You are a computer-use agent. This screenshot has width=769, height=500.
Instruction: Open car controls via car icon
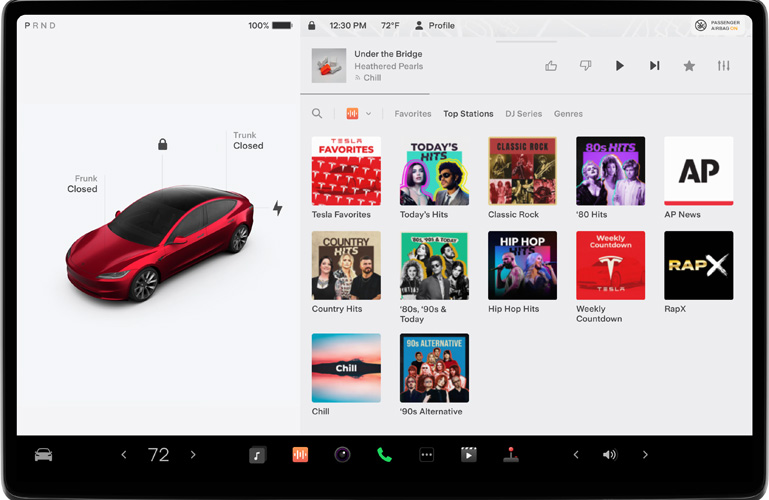point(43,455)
